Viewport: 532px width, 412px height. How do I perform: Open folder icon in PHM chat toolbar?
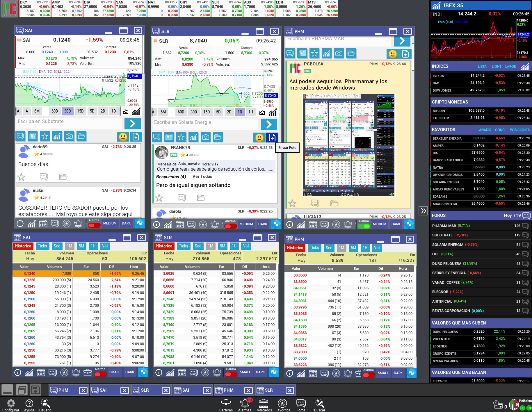351,53
